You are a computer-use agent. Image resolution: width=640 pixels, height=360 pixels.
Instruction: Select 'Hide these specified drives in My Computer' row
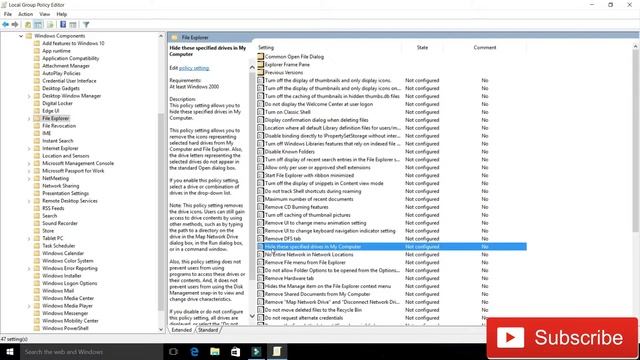391,247
